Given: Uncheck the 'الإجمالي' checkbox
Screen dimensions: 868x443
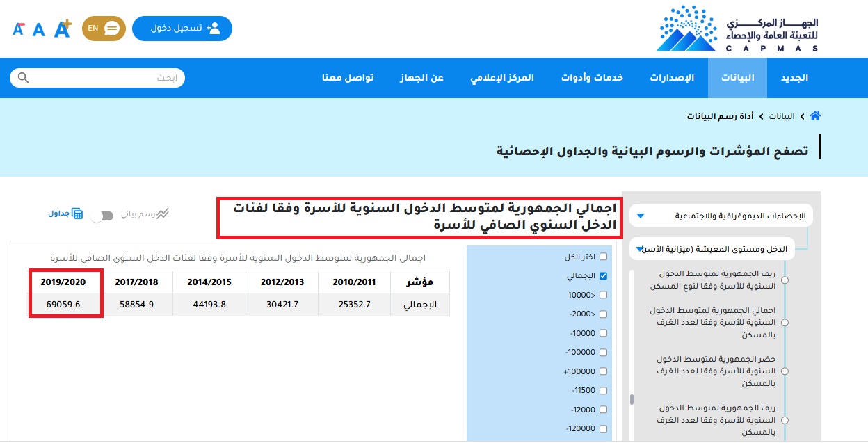Looking at the screenshot, I should pyautogui.click(x=603, y=276).
